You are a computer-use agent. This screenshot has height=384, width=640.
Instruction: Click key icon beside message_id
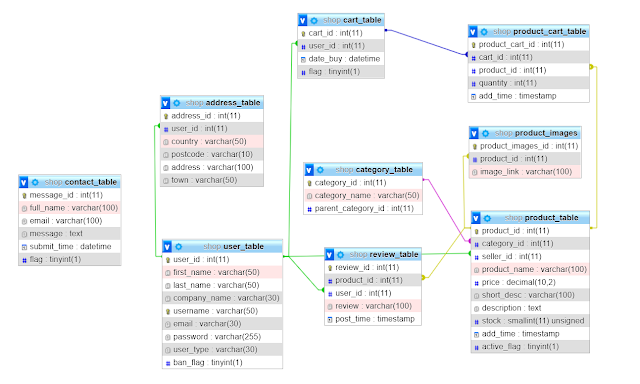coord(24,195)
